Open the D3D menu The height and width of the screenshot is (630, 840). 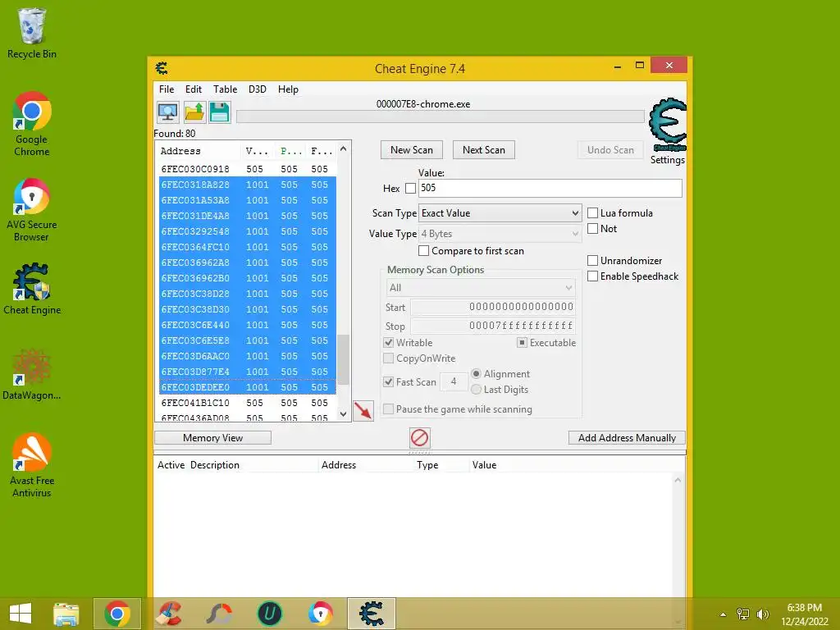click(x=257, y=89)
